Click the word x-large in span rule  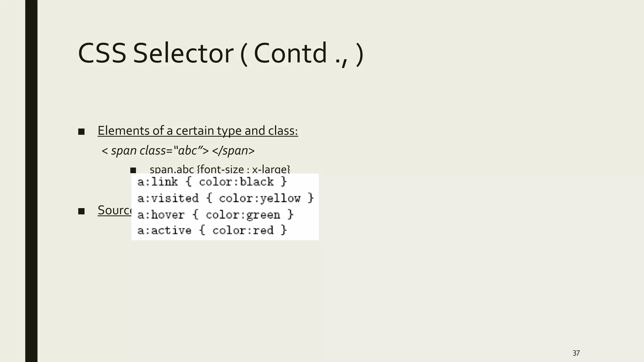point(271,169)
